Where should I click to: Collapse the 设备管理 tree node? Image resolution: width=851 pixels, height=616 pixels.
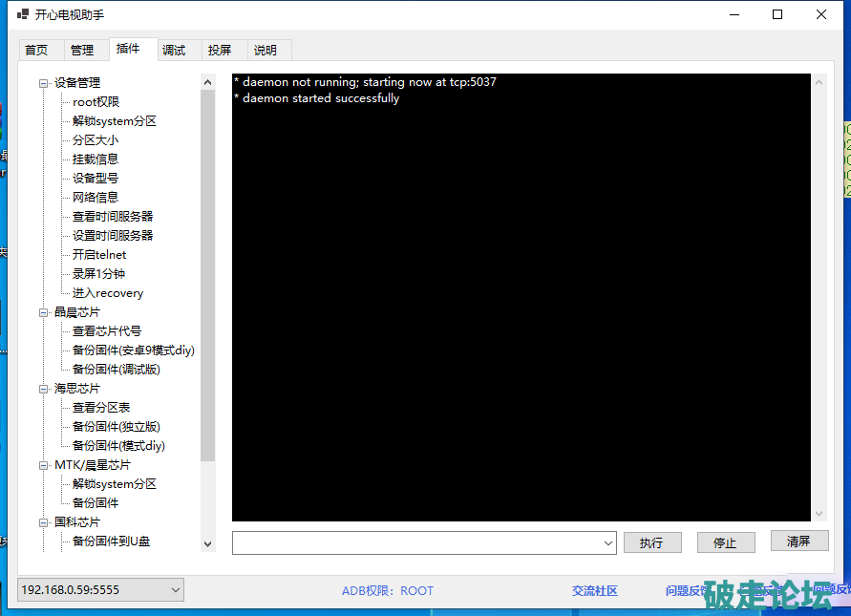pos(44,83)
